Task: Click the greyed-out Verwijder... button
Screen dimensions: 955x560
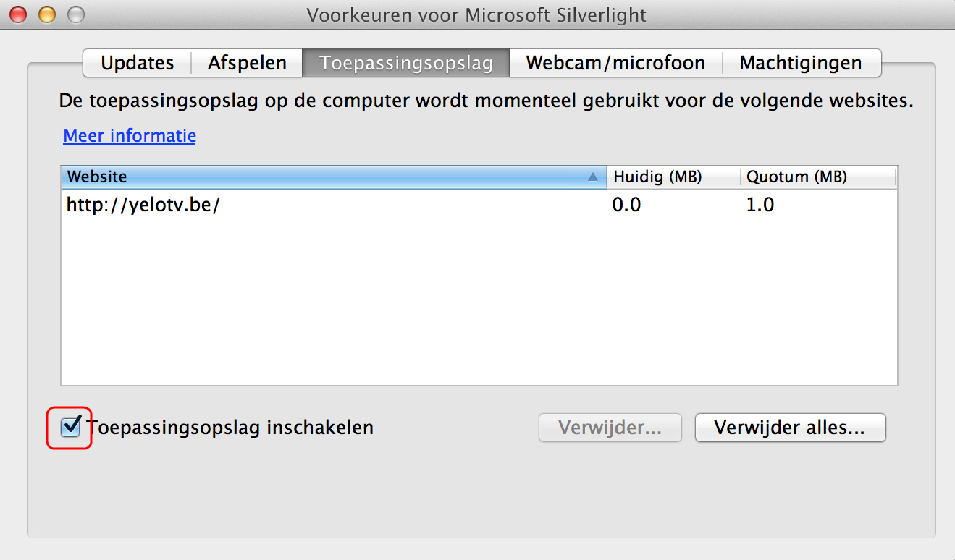Action: (x=610, y=428)
